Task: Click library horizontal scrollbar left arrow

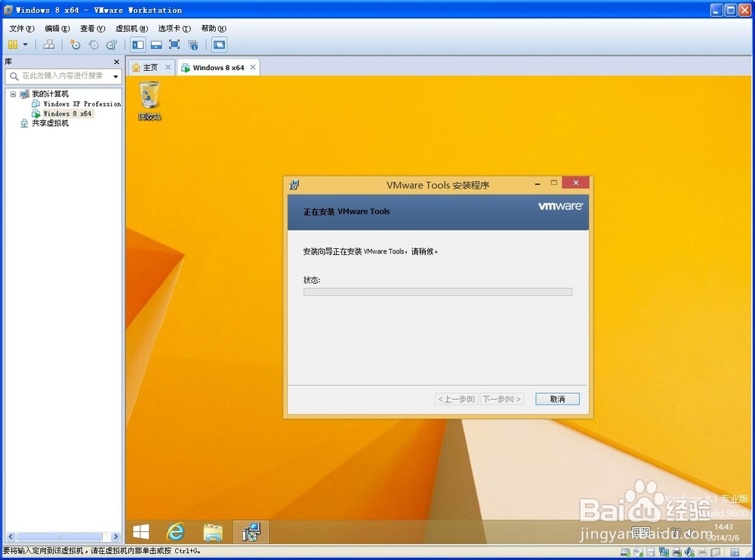Action: (11, 537)
